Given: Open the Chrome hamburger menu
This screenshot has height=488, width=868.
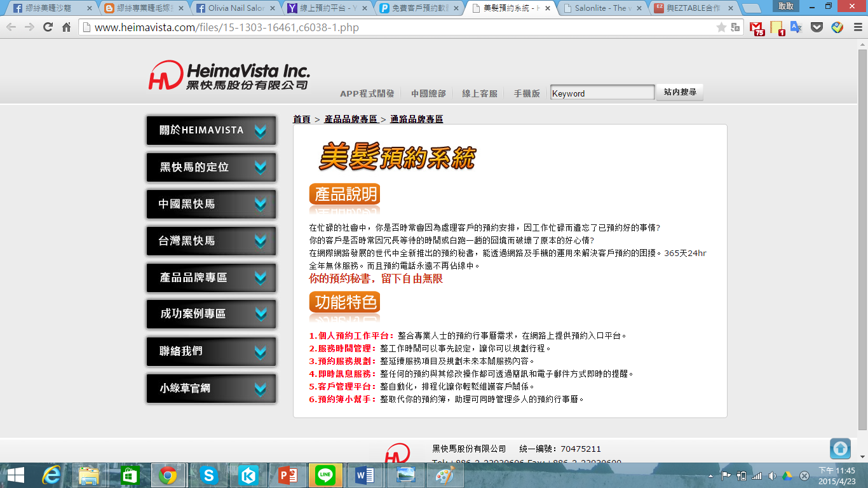Looking at the screenshot, I should 857,27.
